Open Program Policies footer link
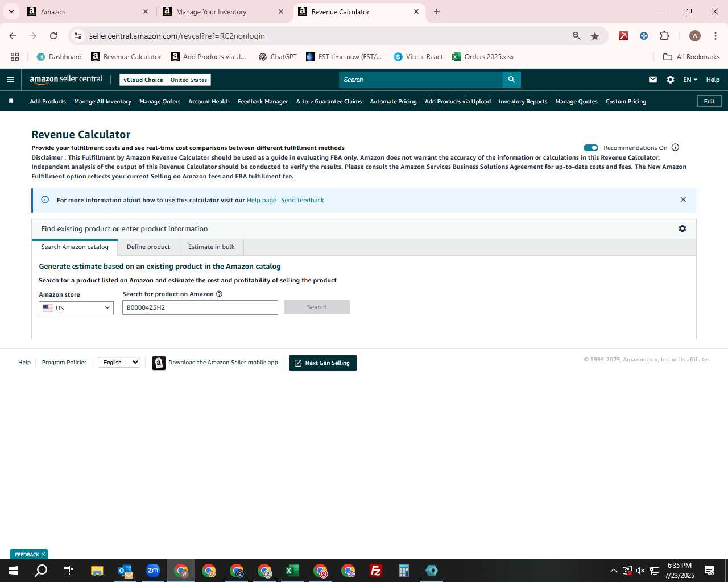 [64, 362]
